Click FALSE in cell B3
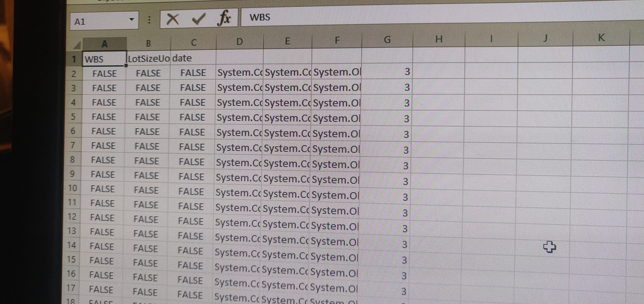 click(x=148, y=88)
